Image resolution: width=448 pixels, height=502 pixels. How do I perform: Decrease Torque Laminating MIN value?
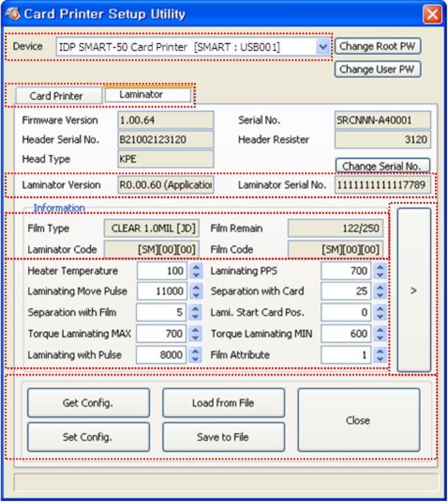(x=380, y=338)
